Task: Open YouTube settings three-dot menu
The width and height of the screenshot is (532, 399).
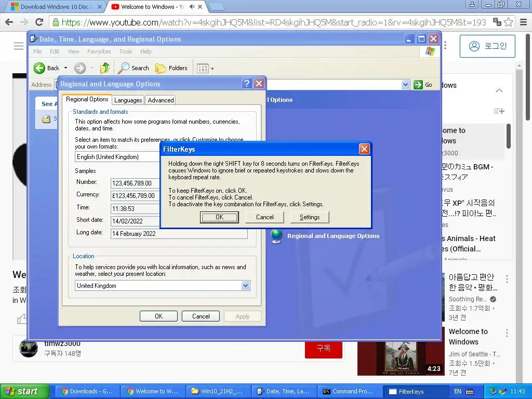Action: click(445, 46)
